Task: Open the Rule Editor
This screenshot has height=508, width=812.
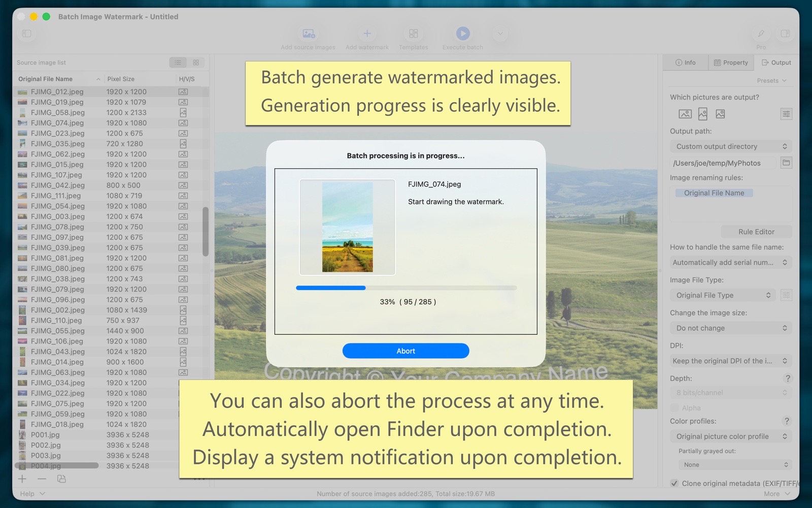Action: pyautogui.click(x=756, y=232)
